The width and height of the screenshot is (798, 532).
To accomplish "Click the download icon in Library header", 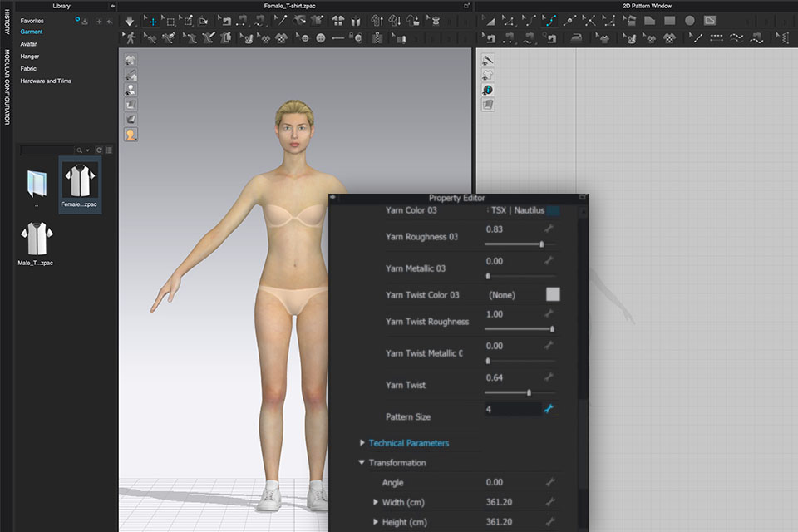I will click(85, 22).
